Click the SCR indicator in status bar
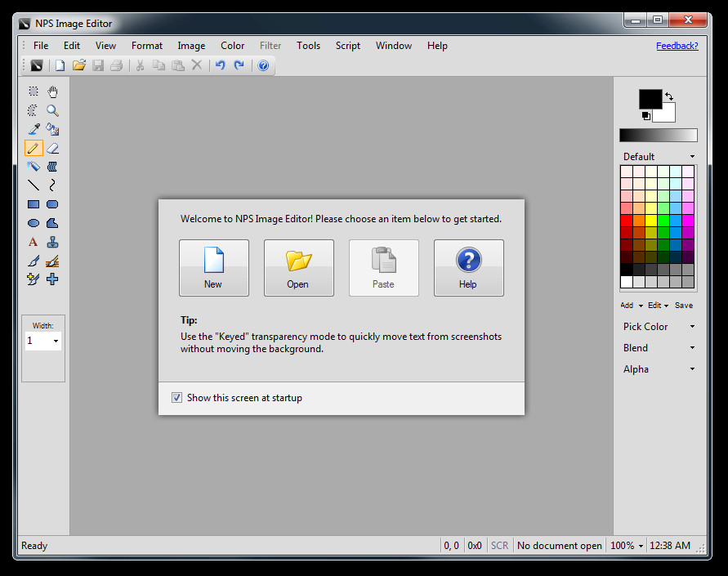 pyautogui.click(x=499, y=546)
